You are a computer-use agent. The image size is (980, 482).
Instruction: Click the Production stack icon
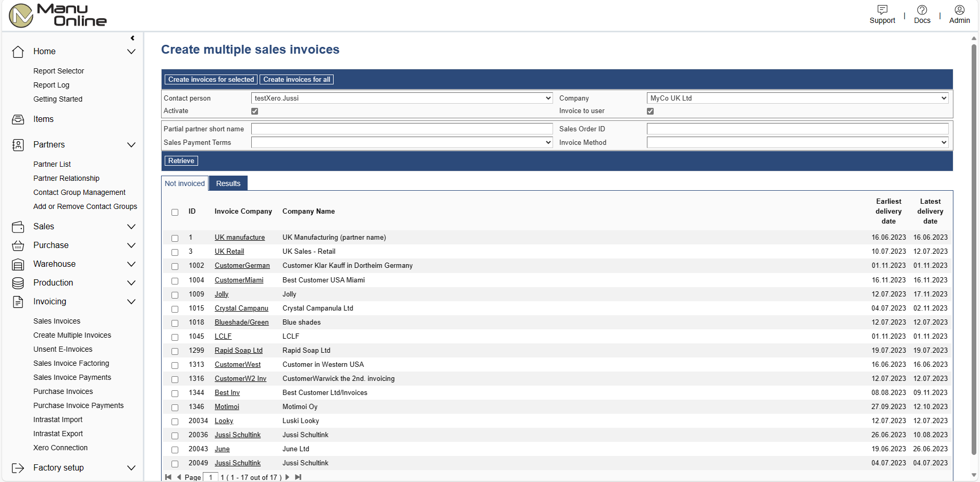pyautogui.click(x=18, y=283)
